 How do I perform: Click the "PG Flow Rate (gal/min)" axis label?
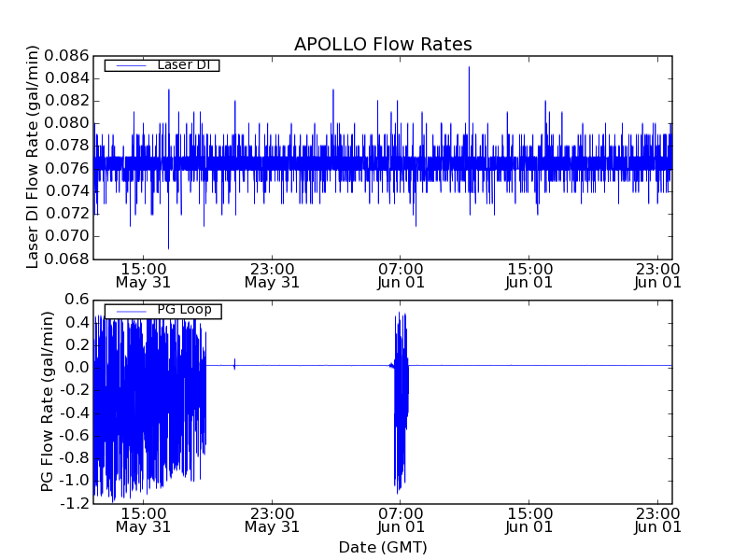tap(48, 401)
